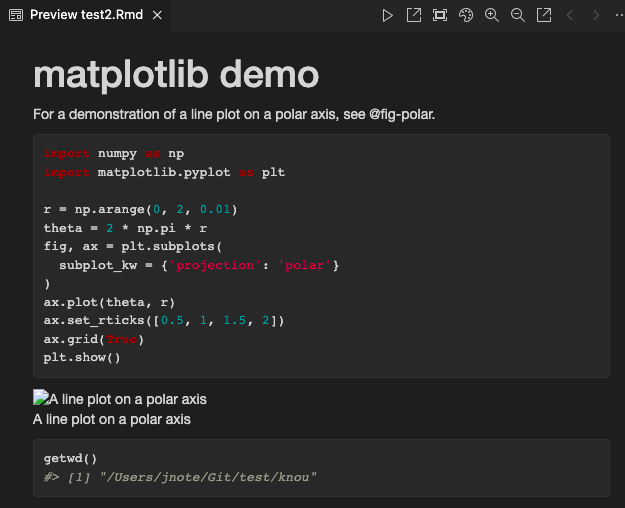Click the first open-in-external-window icon after play
Screen dimensions: 625x508
point(414,15)
